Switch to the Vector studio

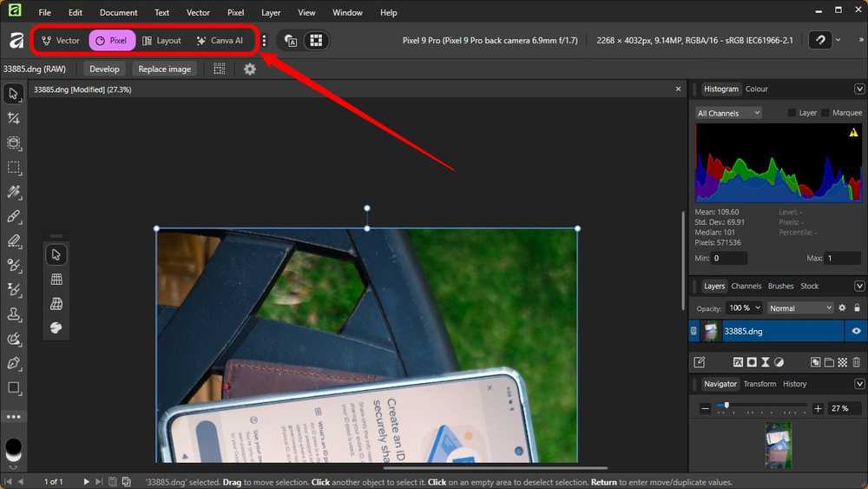pyautogui.click(x=61, y=41)
